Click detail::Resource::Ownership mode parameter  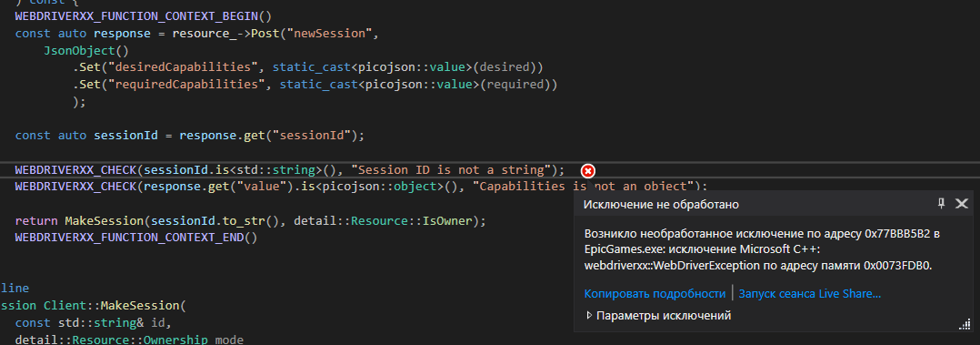pos(129,340)
